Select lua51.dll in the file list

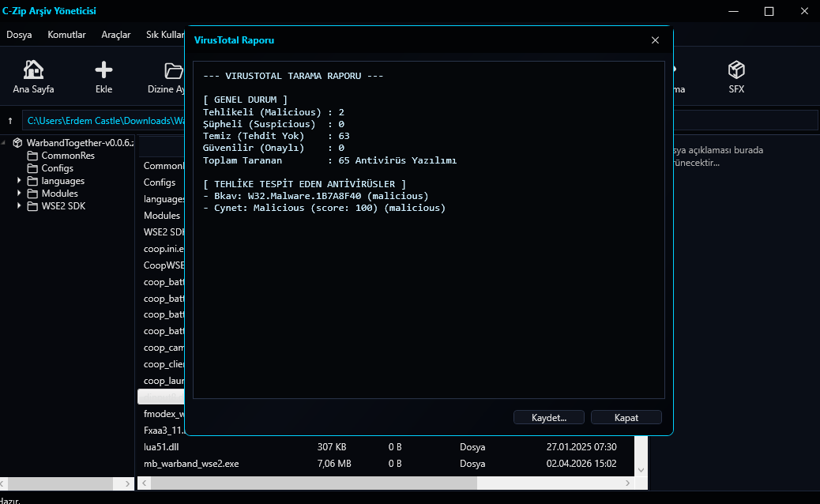click(x=161, y=447)
